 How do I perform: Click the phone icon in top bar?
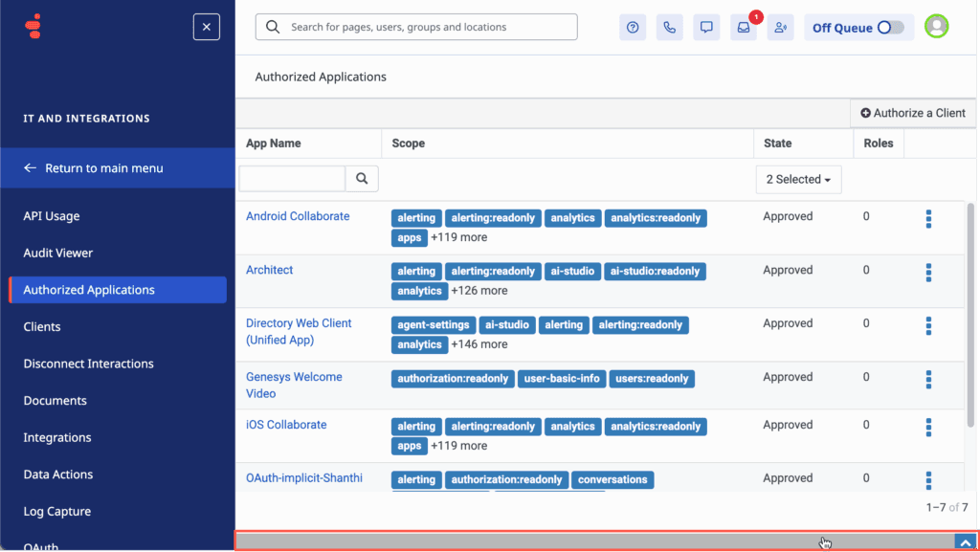coord(669,27)
